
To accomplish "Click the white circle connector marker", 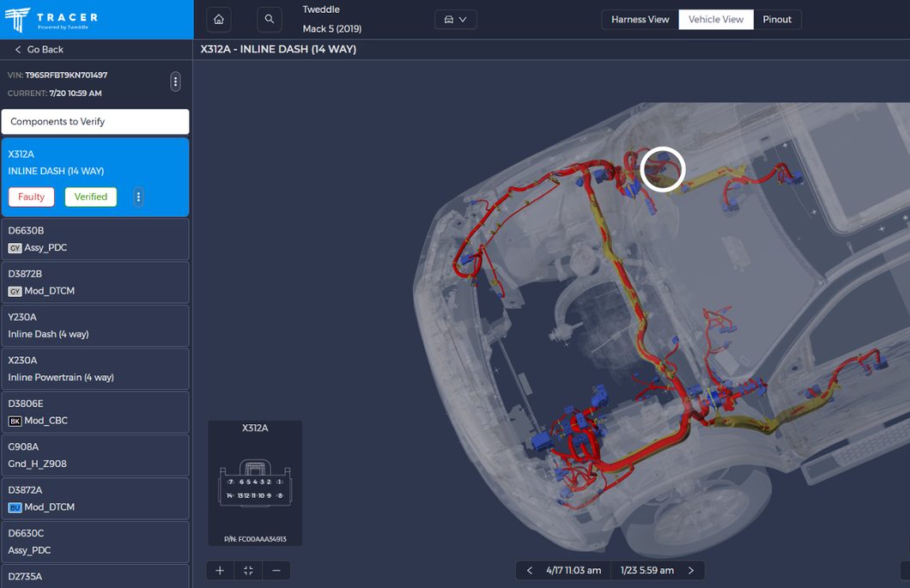I will point(663,169).
